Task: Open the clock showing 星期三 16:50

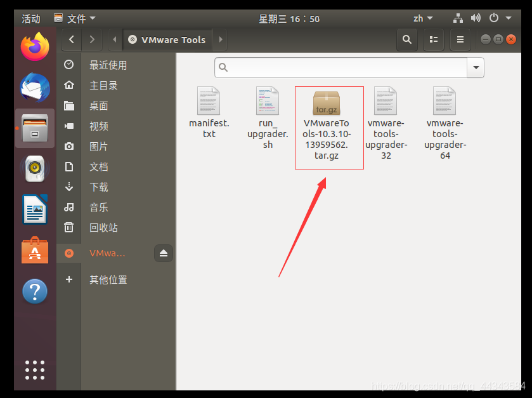Action: tap(289, 18)
